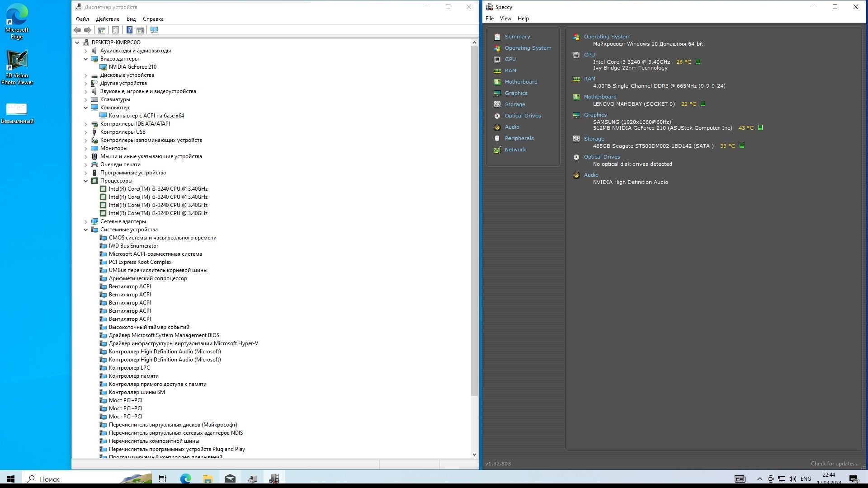
Task: Click Motherboard heading link in Speccy summary
Action: [600, 97]
